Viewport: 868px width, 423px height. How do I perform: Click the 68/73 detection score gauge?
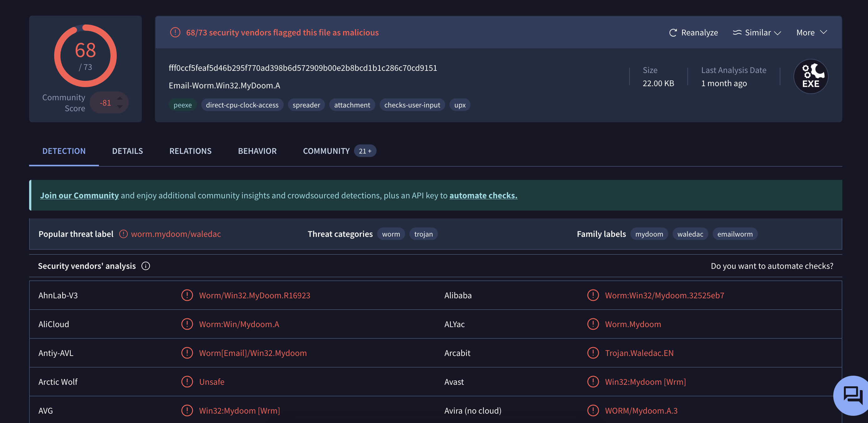click(x=85, y=56)
